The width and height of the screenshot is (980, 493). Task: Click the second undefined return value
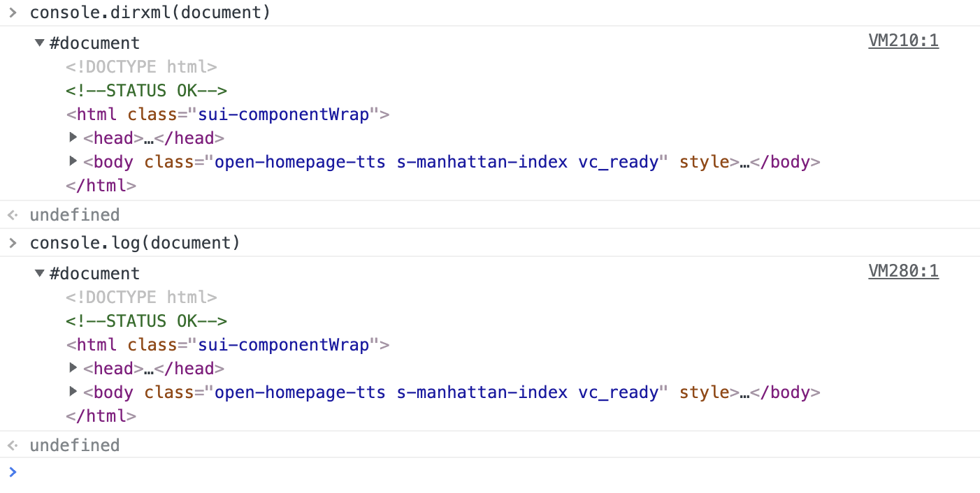tap(74, 446)
